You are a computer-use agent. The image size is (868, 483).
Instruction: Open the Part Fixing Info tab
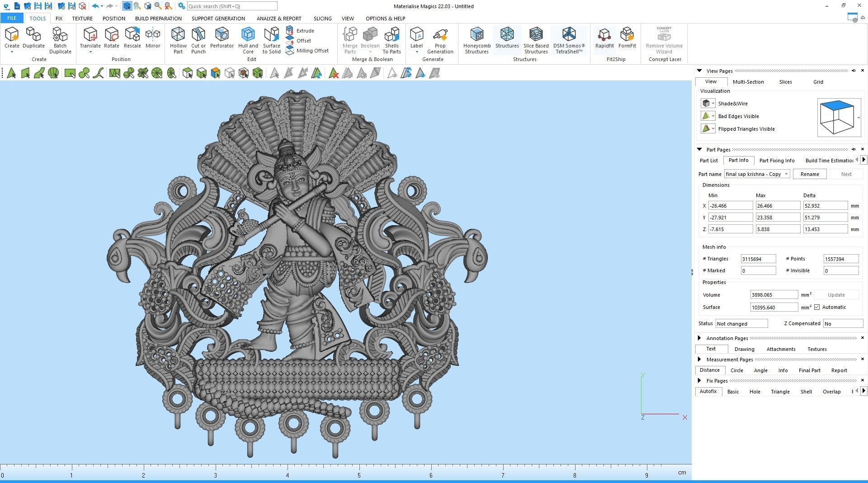[777, 161]
